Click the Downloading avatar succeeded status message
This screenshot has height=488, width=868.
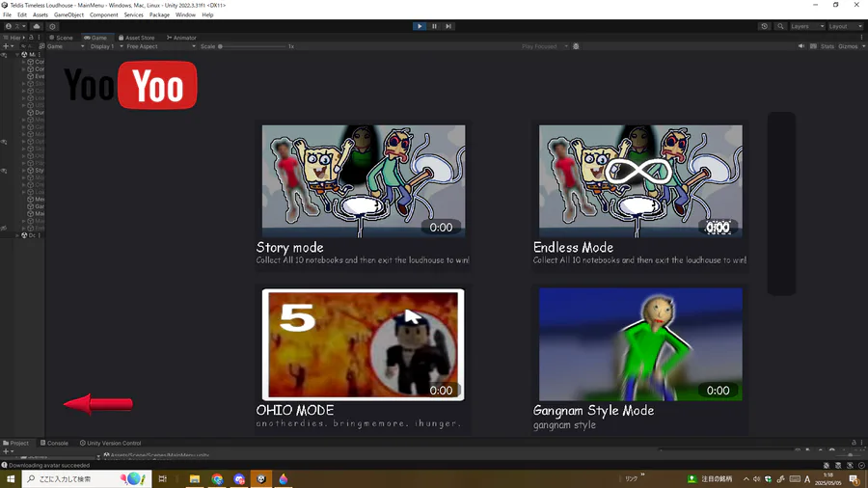pyautogui.click(x=45, y=465)
